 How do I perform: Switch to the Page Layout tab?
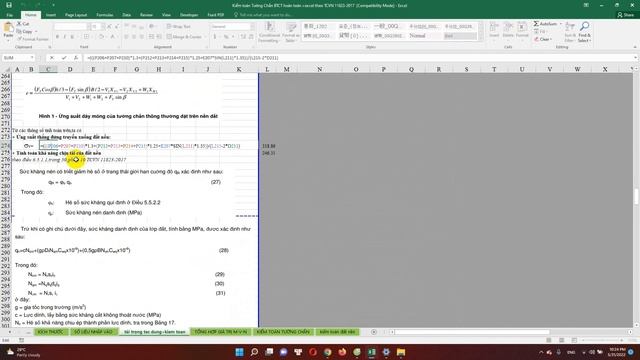[76, 15]
